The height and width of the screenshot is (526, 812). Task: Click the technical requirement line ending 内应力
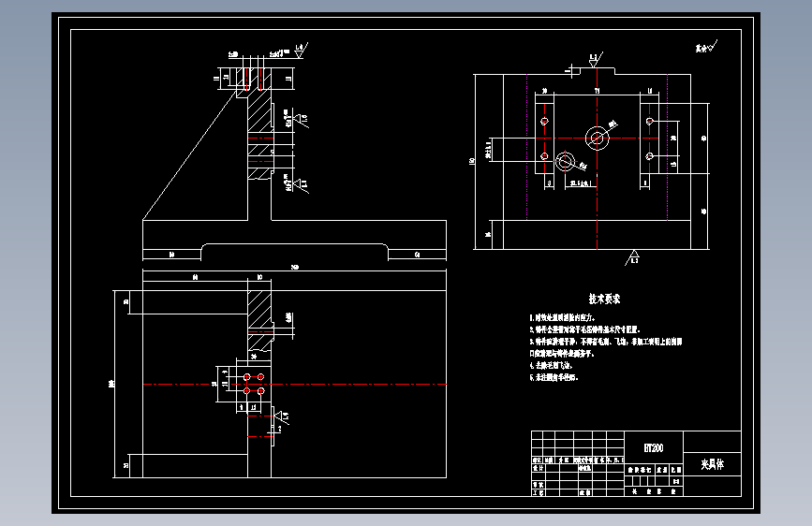click(562, 317)
